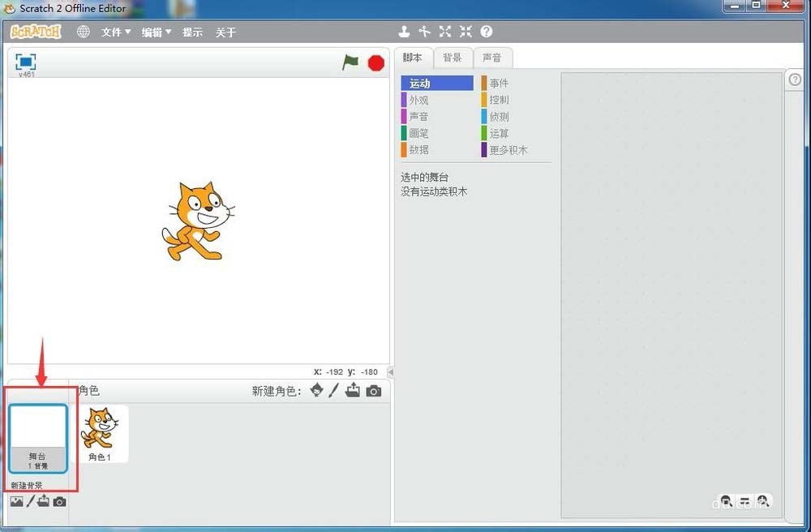Viewport: 811px width, 532px height.
Task: Click the '新建角色:' label
Action: click(277, 392)
